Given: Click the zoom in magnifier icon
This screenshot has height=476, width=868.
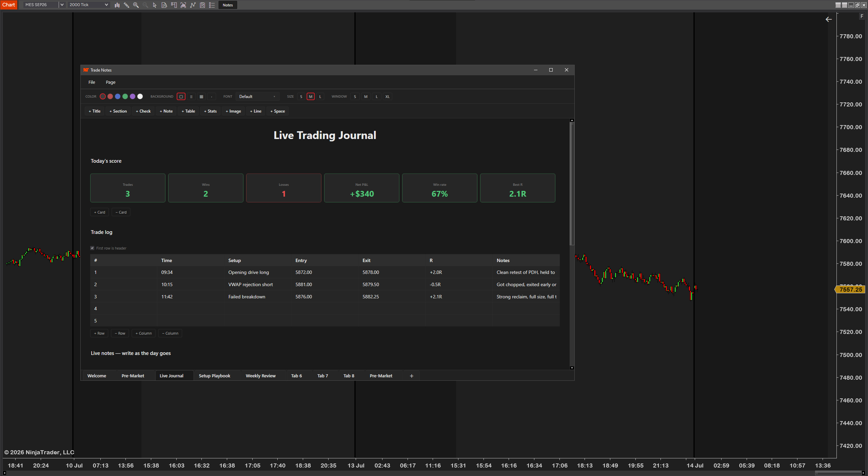Looking at the screenshot, I should (x=136, y=5).
